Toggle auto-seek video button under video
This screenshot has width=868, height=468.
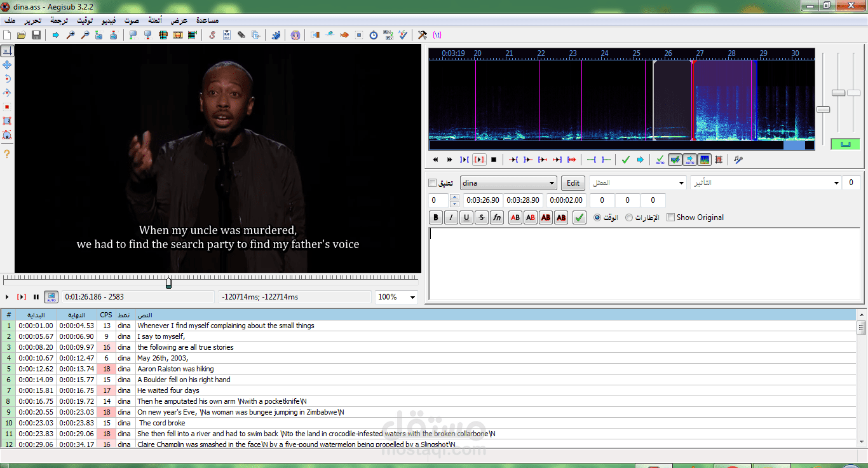pyautogui.click(x=51, y=297)
